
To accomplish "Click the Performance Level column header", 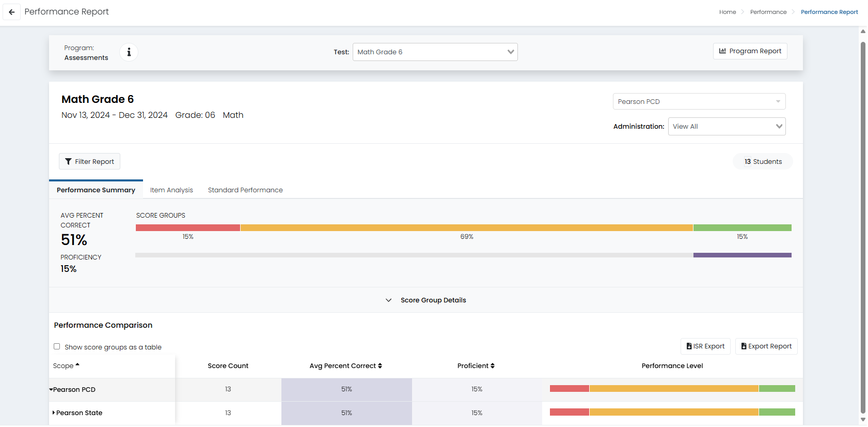I will click(x=672, y=365).
